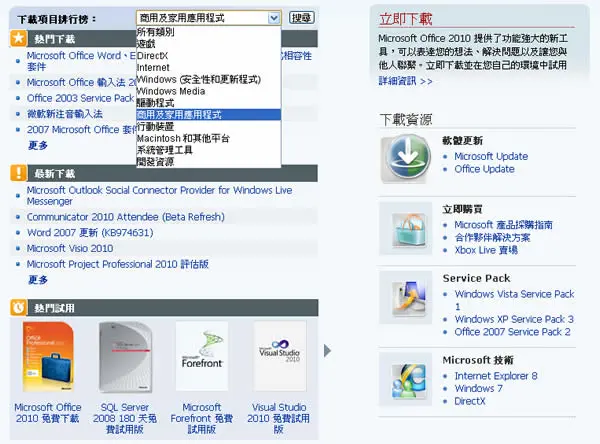Open the Visual Studio 2010 trial thumbnail

279,357
